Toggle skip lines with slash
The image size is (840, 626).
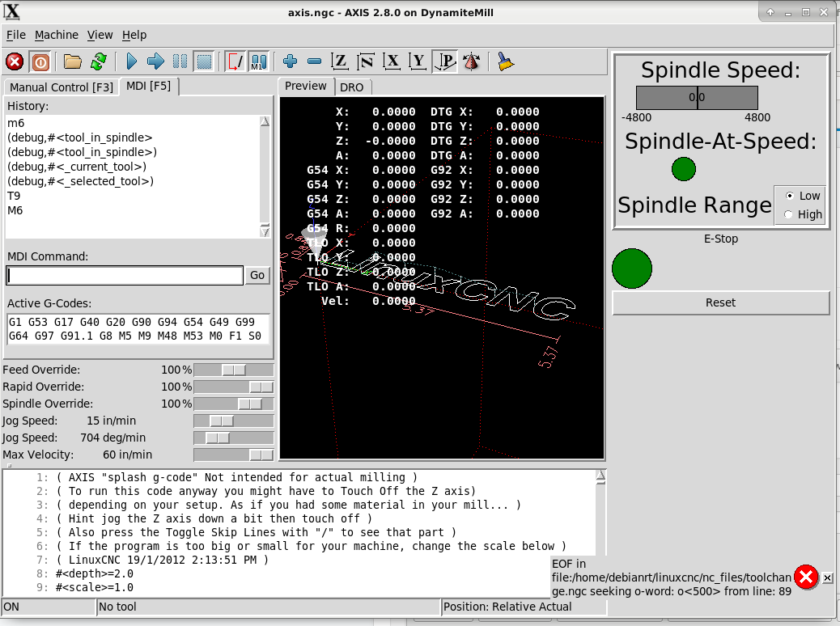pos(235,61)
